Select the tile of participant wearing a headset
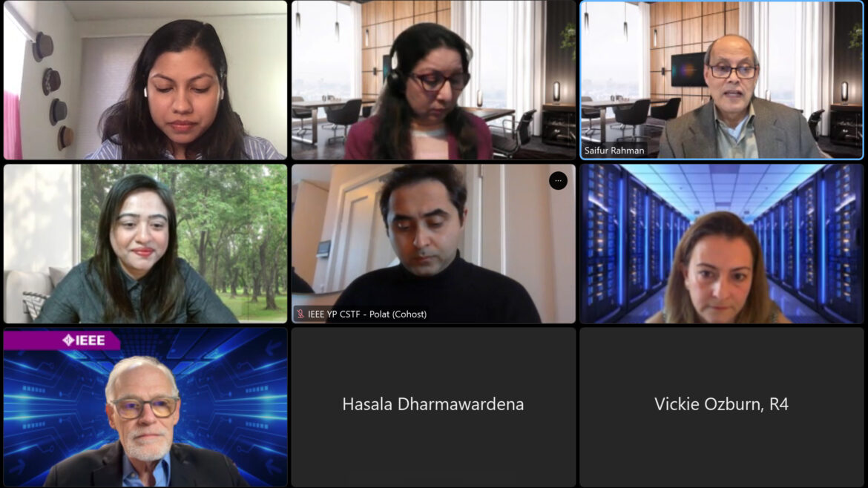This screenshot has width=868, height=488. click(x=433, y=80)
